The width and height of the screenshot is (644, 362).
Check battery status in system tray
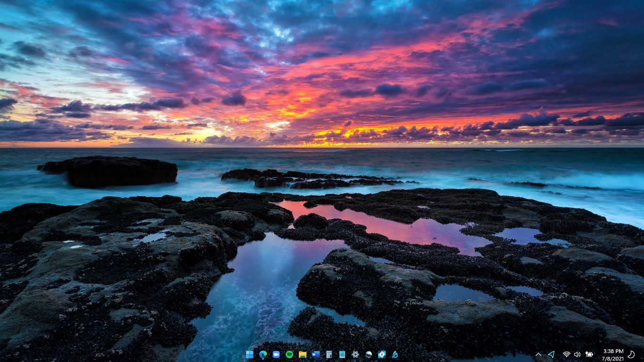coord(589,354)
